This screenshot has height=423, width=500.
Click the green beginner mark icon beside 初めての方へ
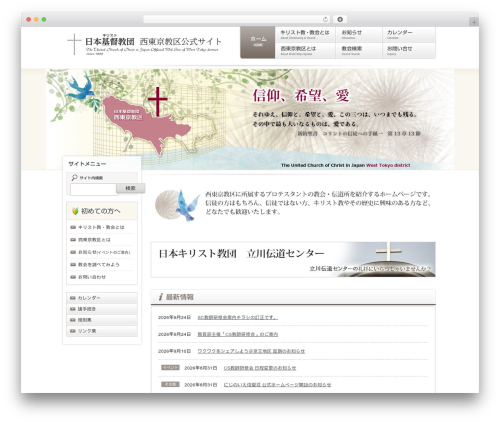pos(75,211)
